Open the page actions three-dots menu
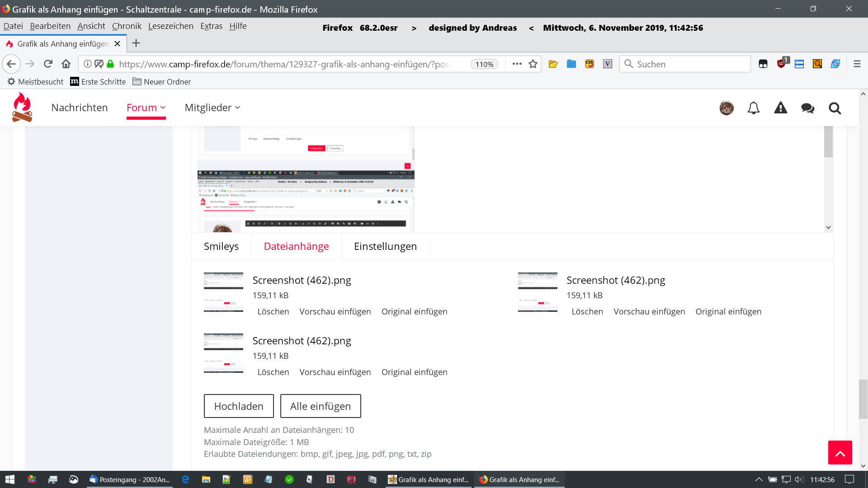 [x=517, y=64]
